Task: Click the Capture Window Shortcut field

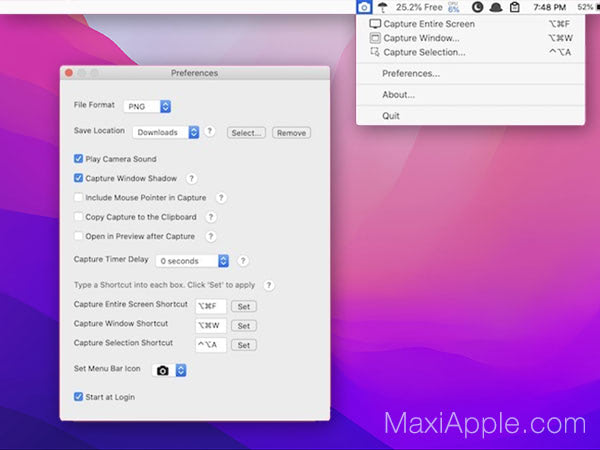Action: pyautogui.click(x=211, y=326)
